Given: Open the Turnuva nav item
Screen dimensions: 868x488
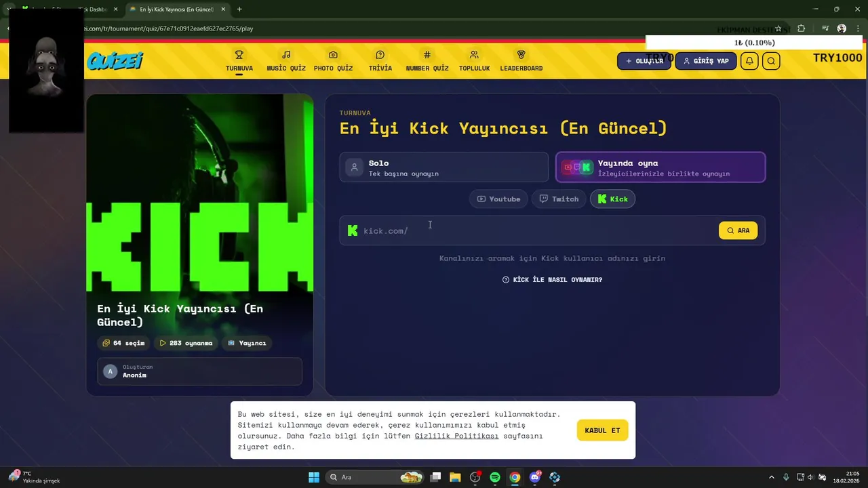Looking at the screenshot, I should click(239, 61).
